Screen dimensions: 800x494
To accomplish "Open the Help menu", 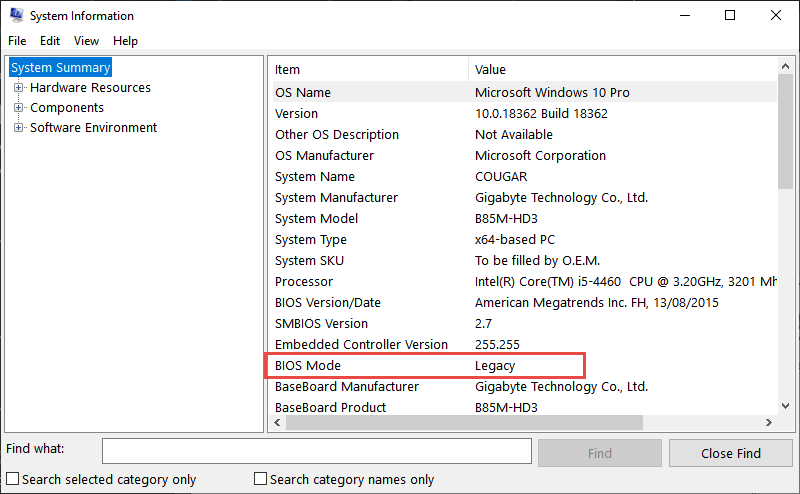I will click(126, 41).
